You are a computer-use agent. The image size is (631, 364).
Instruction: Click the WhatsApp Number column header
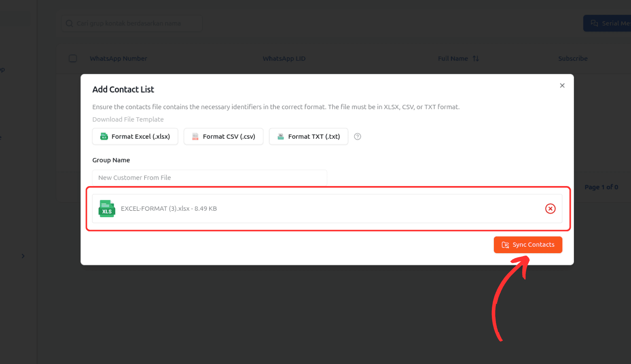click(x=118, y=59)
